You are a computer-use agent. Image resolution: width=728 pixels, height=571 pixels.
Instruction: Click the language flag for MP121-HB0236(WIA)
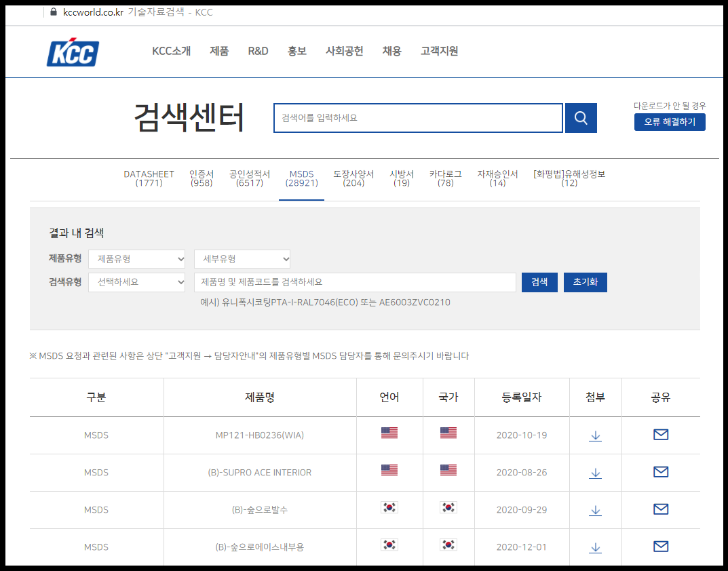[389, 433]
